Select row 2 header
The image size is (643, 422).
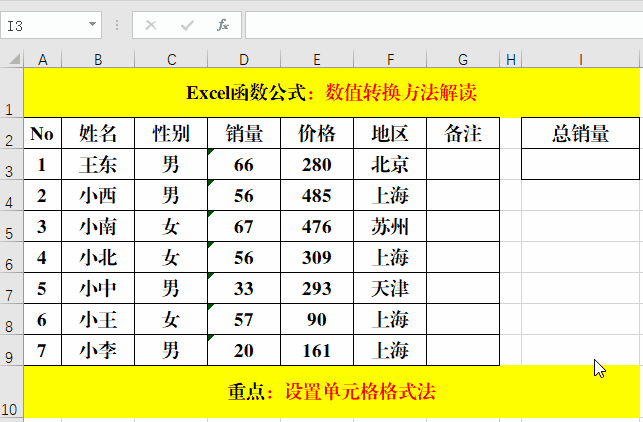pos(12,133)
